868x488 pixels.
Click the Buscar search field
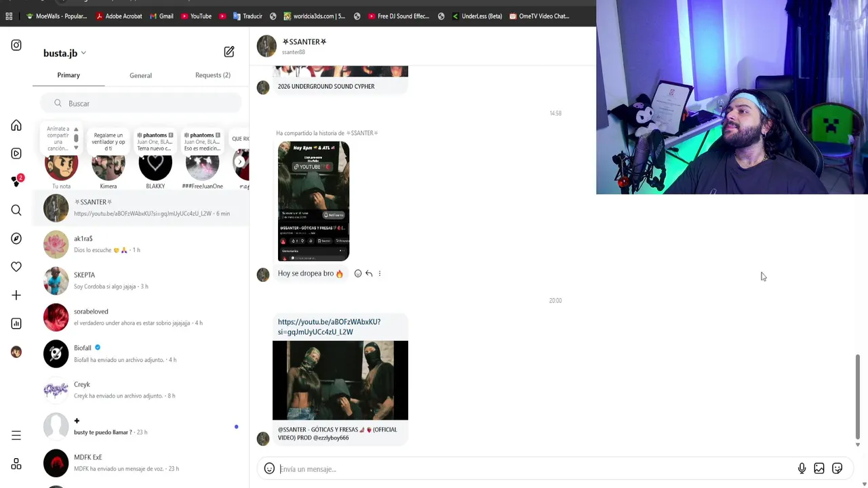click(140, 104)
